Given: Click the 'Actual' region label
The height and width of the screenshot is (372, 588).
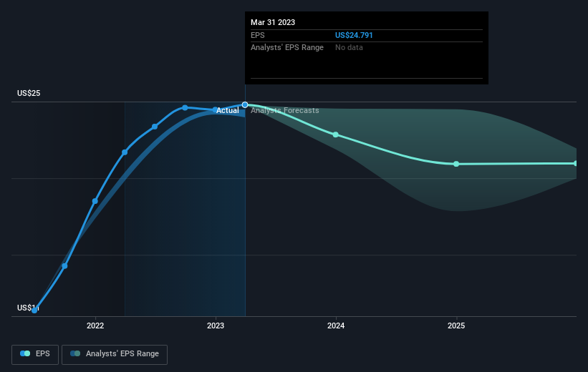Looking at the screenshot, I should tap(228, 110).
